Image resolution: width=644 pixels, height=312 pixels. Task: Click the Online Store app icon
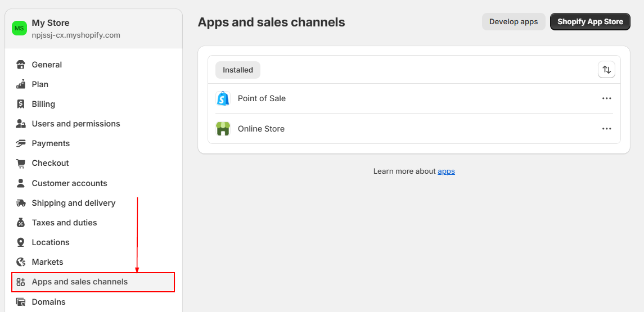click(x=223, y=129)
